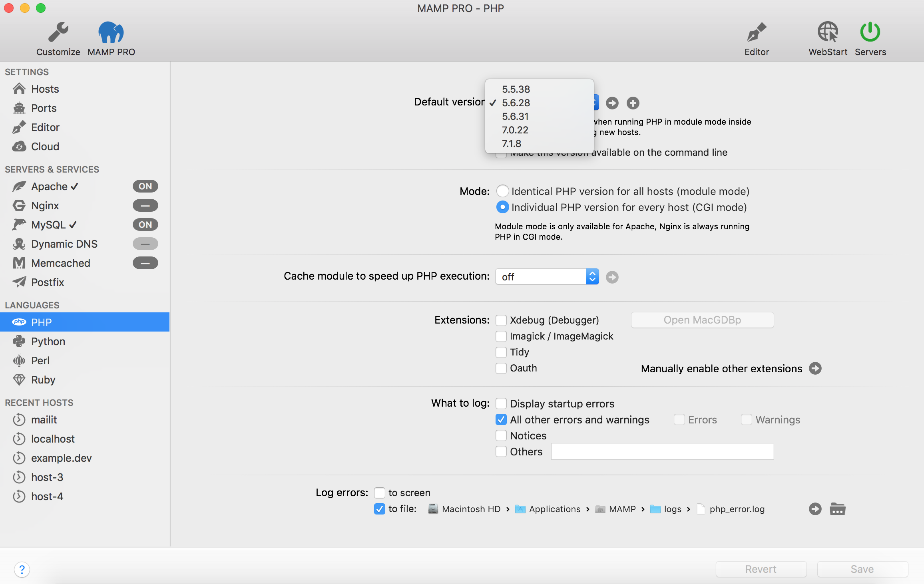Enable Oauth extension checkbox
The width and height of the screenshot is (924, 584).
pyautogui.click(x=501, y=368)
